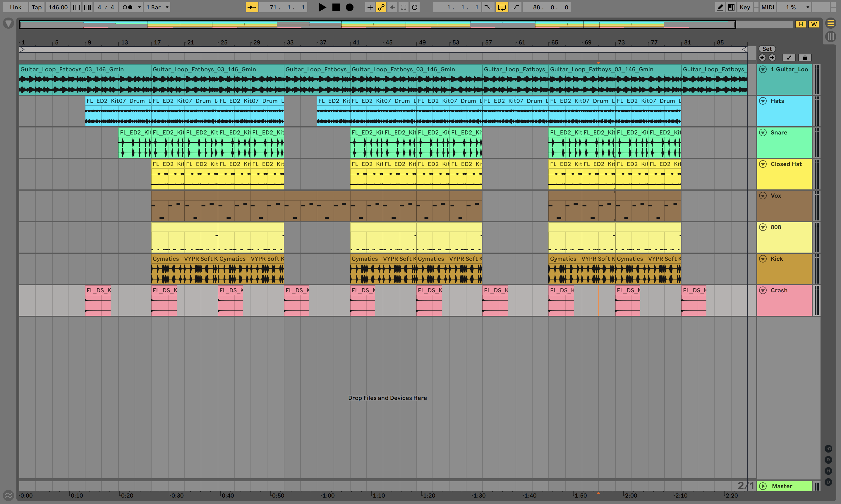841x504 pixels.
Task: Open the metronome settings dropdown arrow
Action: [139, 7]
